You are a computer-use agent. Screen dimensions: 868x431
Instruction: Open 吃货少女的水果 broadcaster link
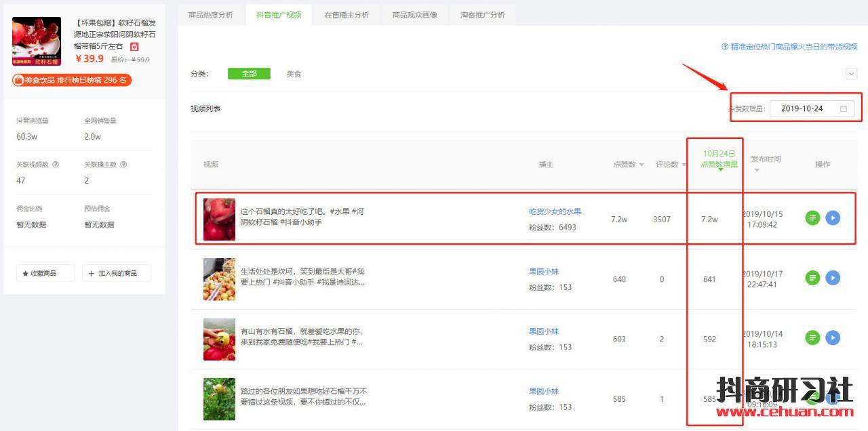click(x=555, y=211)
